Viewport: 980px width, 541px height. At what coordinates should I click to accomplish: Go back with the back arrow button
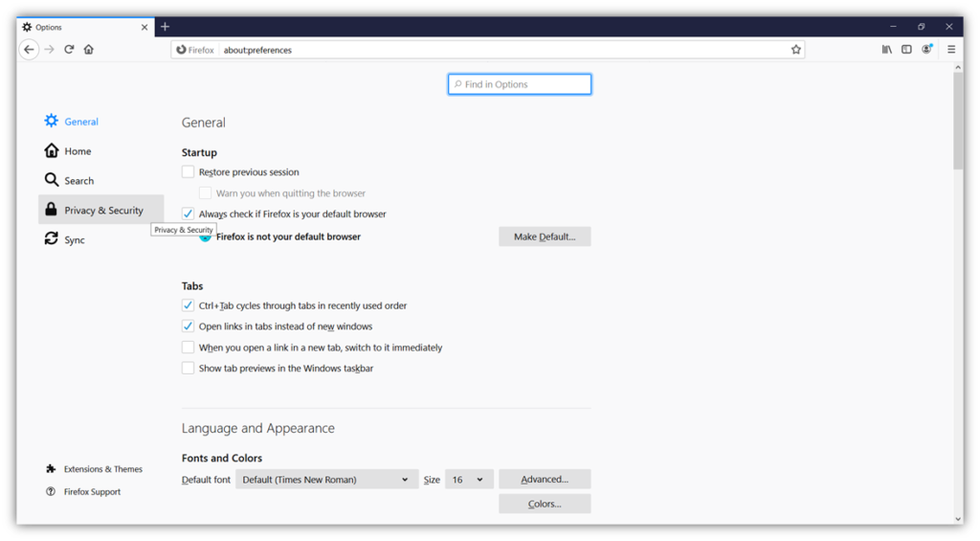coord(29,50)
